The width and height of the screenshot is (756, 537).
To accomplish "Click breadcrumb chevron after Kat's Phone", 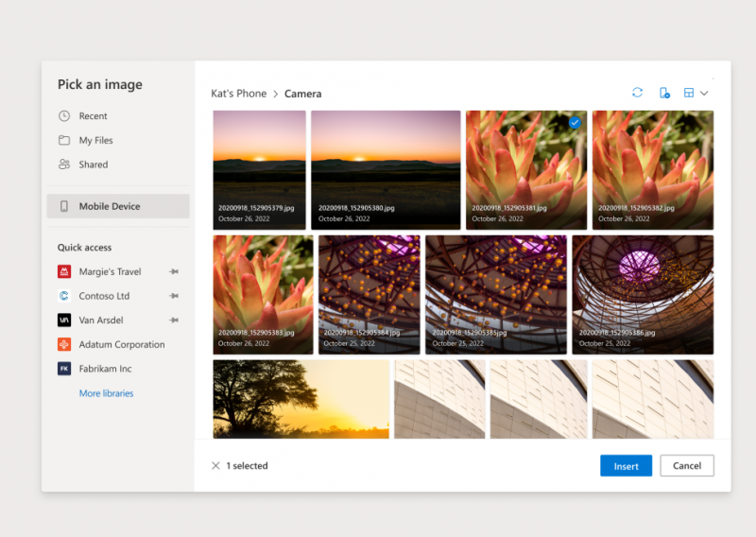I will click(276, 95).
